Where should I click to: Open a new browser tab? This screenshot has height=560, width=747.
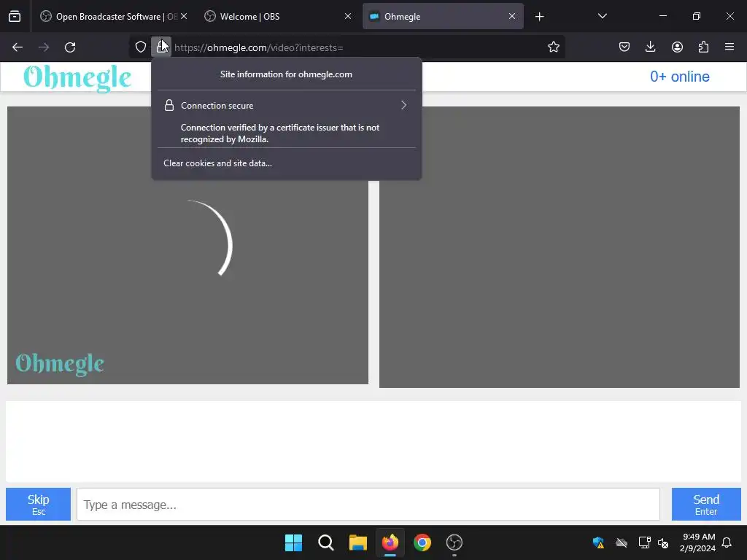click(x=539, y=17)
